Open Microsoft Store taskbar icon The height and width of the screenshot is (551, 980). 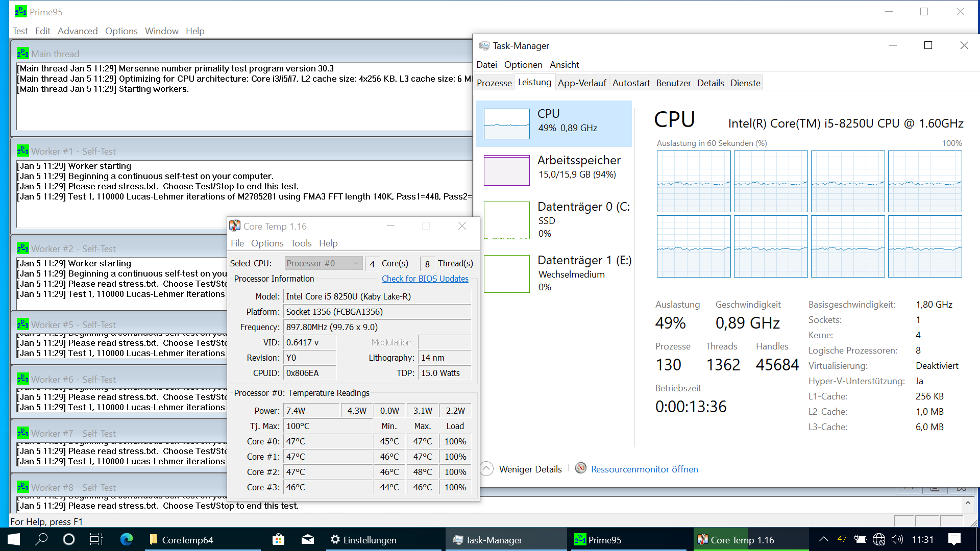click(278, 539)
